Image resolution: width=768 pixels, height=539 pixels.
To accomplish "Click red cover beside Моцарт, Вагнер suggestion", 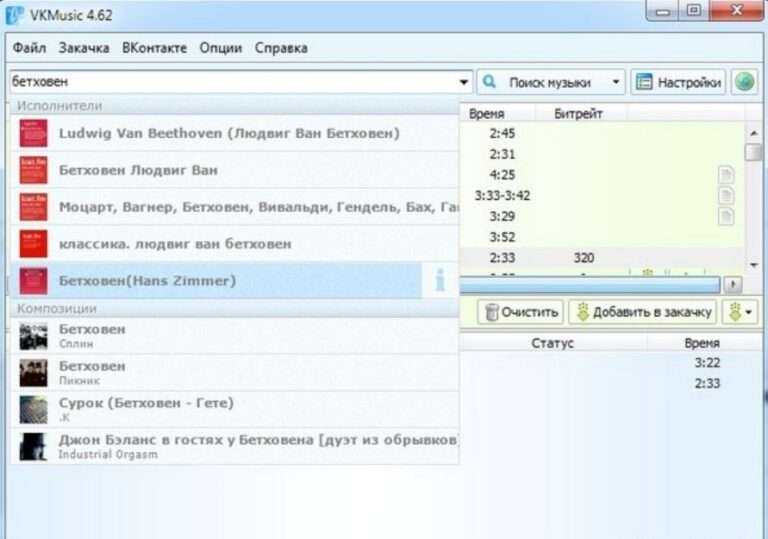I will click(x=33, y=207).
